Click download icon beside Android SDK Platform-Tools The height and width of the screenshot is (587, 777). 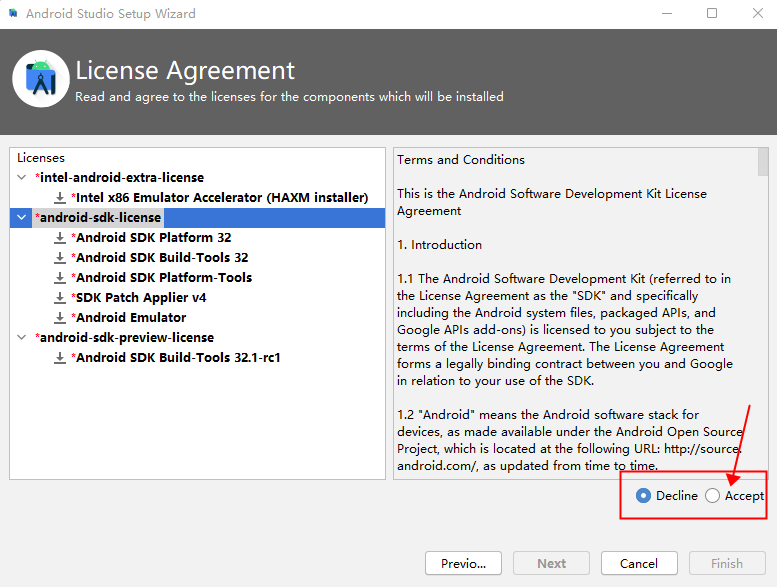(60, 278)
